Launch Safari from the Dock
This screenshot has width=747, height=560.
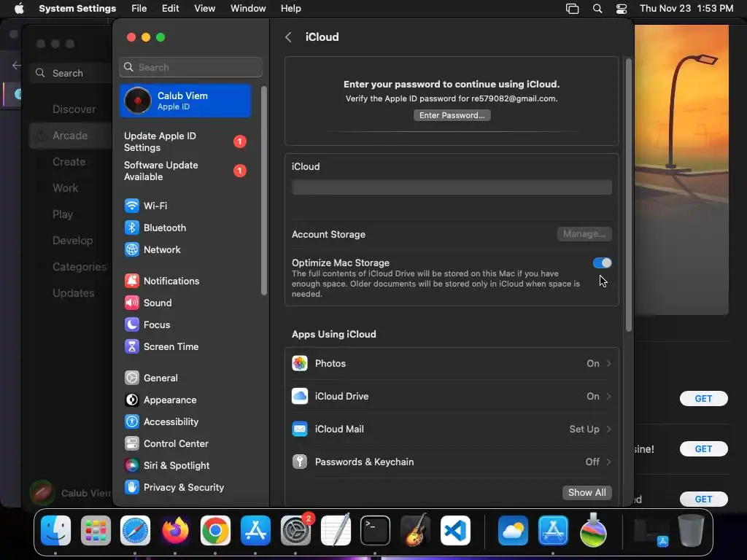(135, 531)
